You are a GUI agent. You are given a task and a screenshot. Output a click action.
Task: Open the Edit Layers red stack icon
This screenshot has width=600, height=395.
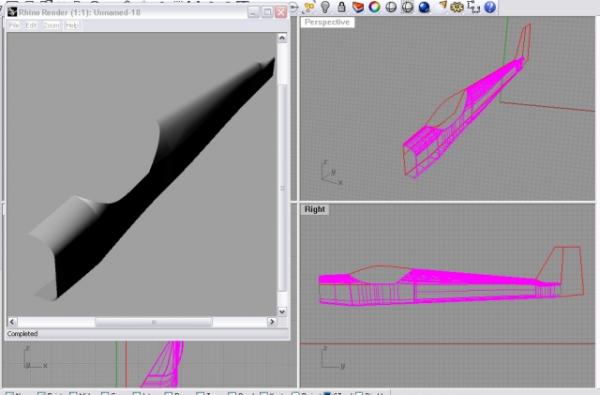coord(358,7)
